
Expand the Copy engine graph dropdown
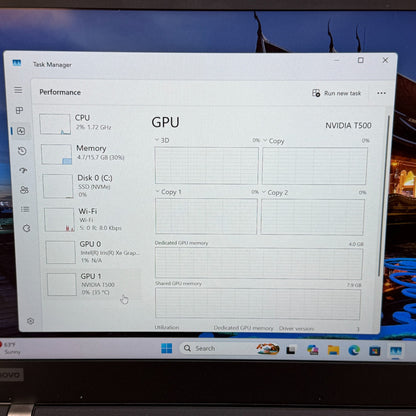274,141
